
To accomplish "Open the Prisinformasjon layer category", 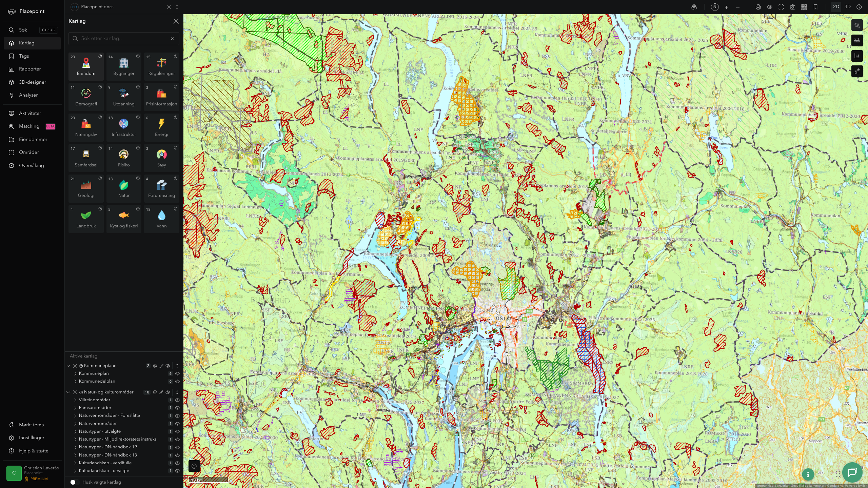I will point(161,97).
